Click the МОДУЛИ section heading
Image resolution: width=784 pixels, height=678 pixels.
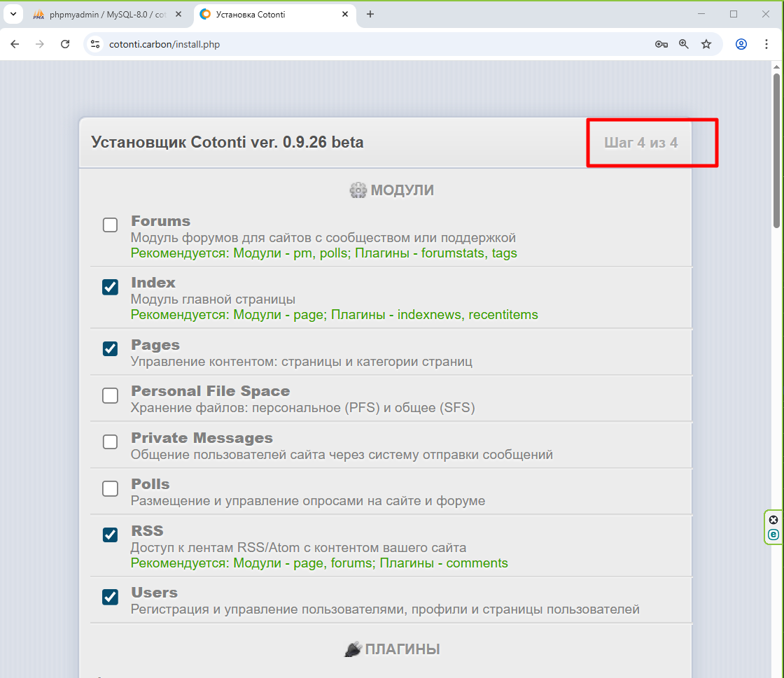tap(402, 190)
